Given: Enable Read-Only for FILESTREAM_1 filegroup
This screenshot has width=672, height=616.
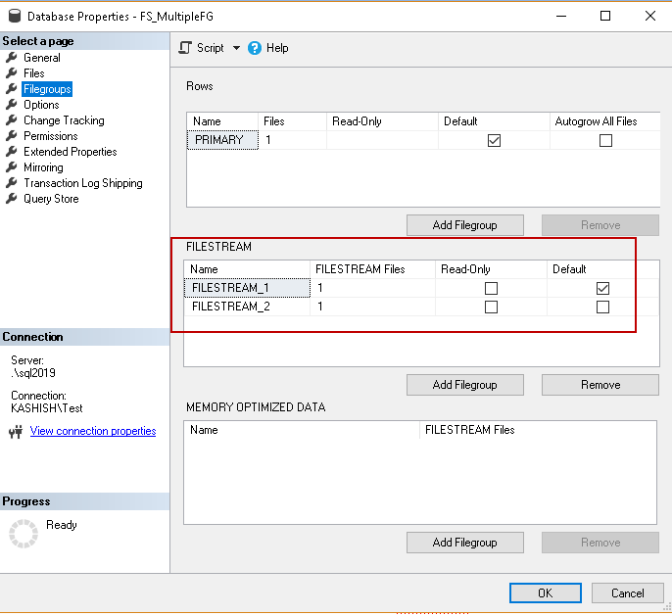Looking at the screenshot, I should click(x=491, y=288).
